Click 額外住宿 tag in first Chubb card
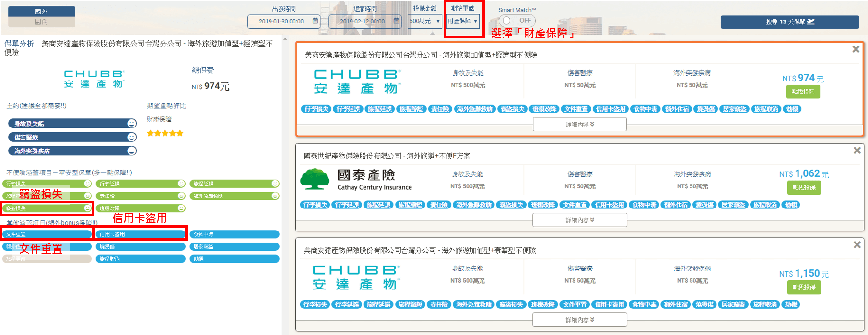 point(677,109)
